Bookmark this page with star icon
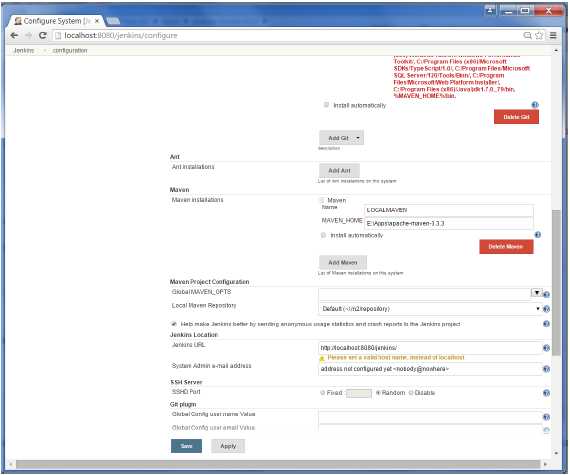This screenshot has height=475, width=570. (x=539, y=35)
